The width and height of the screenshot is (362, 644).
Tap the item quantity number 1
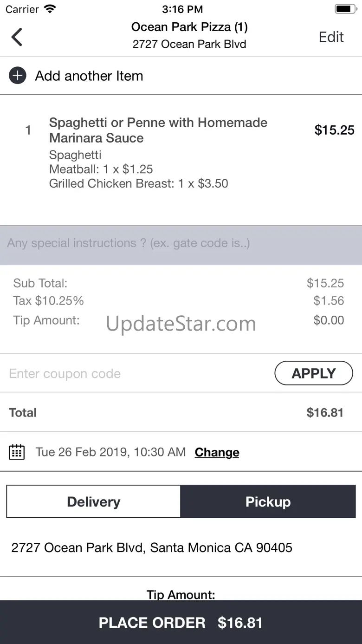click(x=28, y=130)
